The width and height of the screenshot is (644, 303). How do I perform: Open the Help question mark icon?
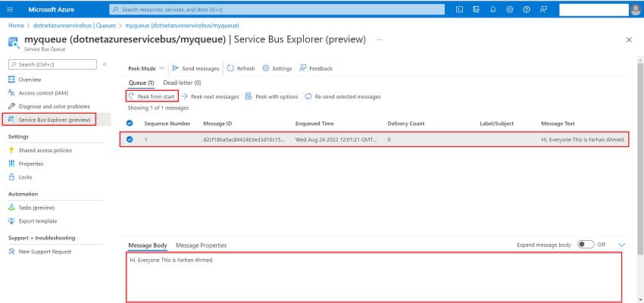click(527, 9)
